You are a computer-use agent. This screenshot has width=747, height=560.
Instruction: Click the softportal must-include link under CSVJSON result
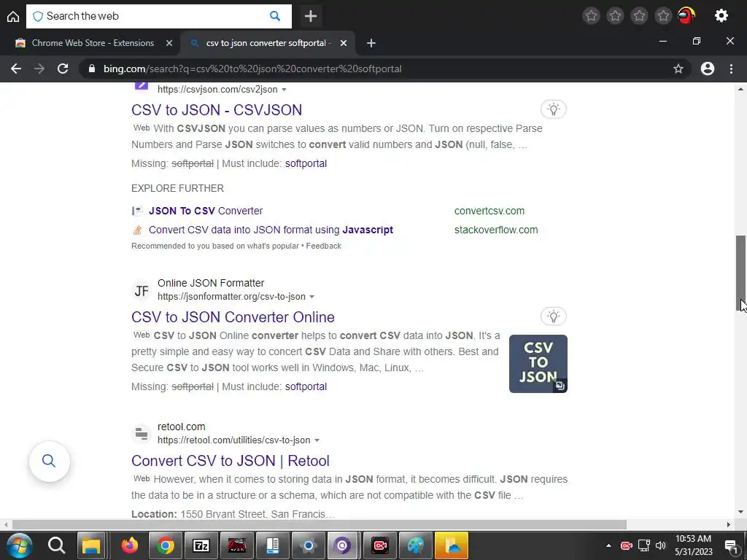[x=306, y=164]
